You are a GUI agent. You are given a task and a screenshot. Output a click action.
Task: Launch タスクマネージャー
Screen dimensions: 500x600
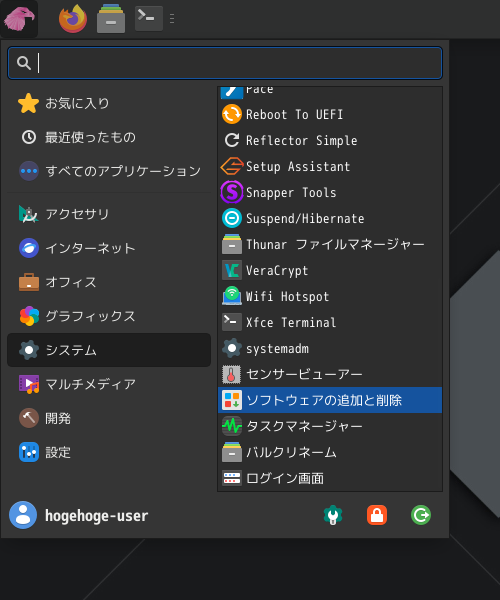pos(330,426)
